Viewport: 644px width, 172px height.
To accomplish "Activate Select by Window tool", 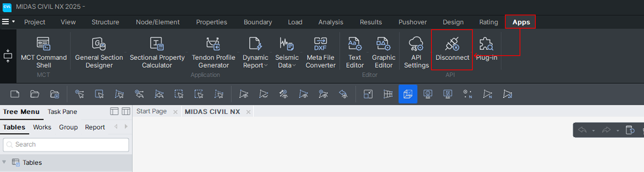I will [99, 94].
